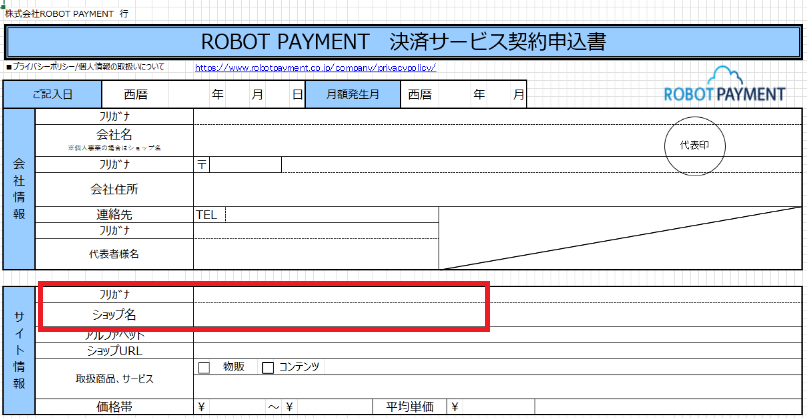The height and width of the screenshot is (418, 807).
Task: Click the 会社住所 label cell
Action: pos(114,189)
